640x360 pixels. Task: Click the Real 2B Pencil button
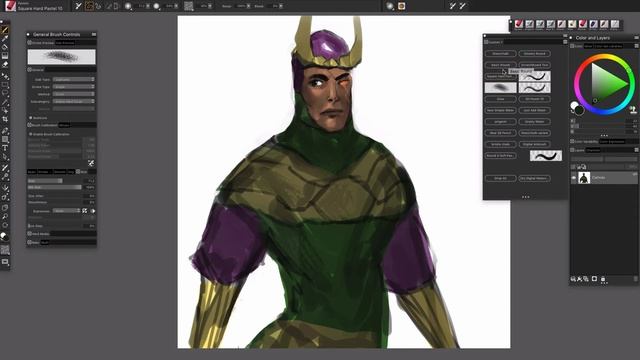500,133
